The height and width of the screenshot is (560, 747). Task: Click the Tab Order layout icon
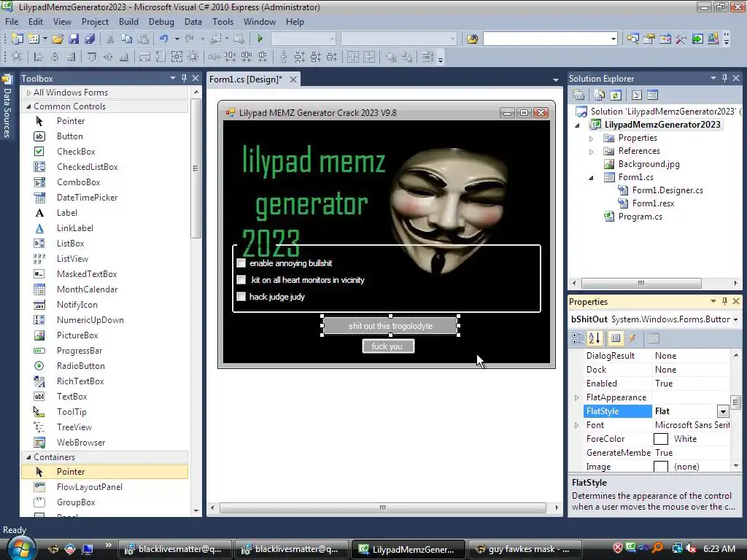point(427,57)
